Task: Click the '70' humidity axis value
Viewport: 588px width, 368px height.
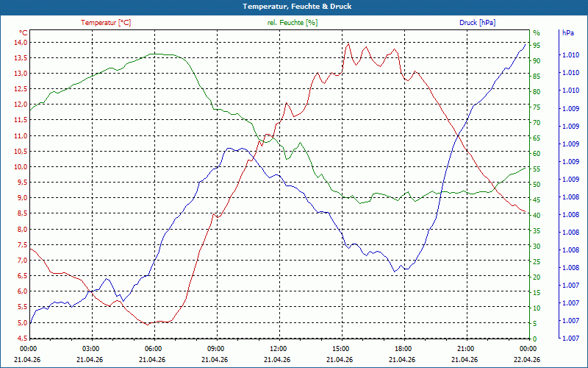Action: pyautogui.click(x=537, y=123)
